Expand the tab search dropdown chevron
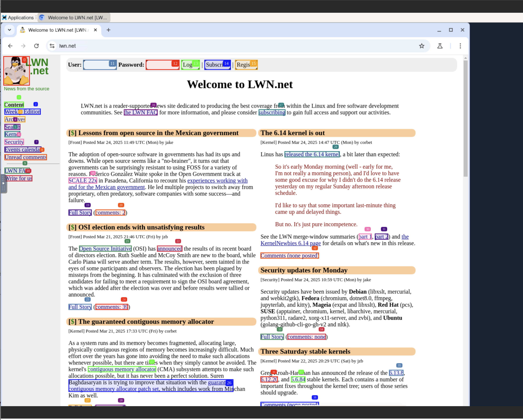This screenshot has width=523, height=420. coord(9,30)
